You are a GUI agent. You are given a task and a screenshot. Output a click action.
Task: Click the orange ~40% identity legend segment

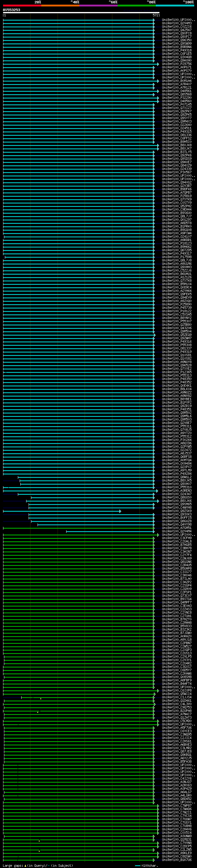pyautogui.click(x=60, y=6)
